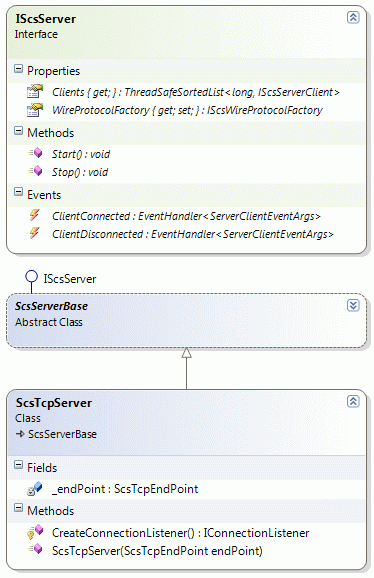This screenshot has height=578, width=374.
Task: Select CreateConnectionListener() : IConnectionListener method
Action: [181, 533]
